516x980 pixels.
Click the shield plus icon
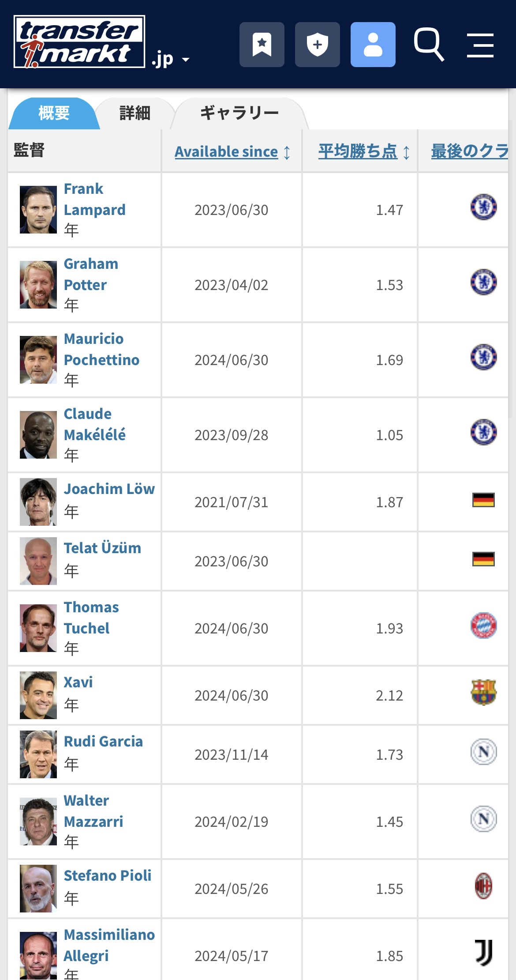click(317, 45)
